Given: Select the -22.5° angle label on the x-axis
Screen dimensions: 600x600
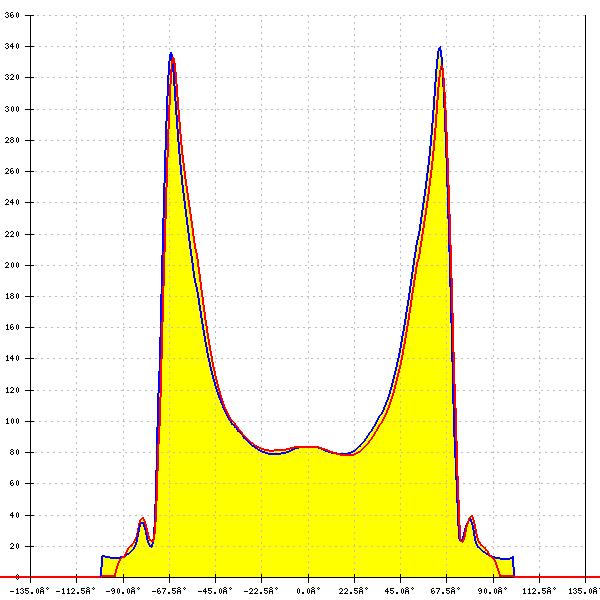Looking at the screenshot, I should pos(261,591).
